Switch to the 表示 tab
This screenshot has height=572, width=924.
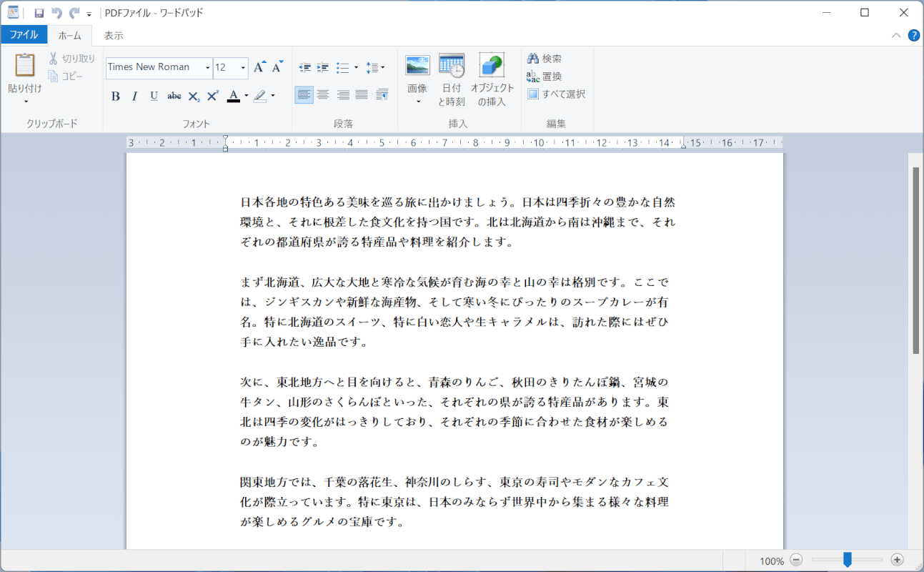coord(114,35)
